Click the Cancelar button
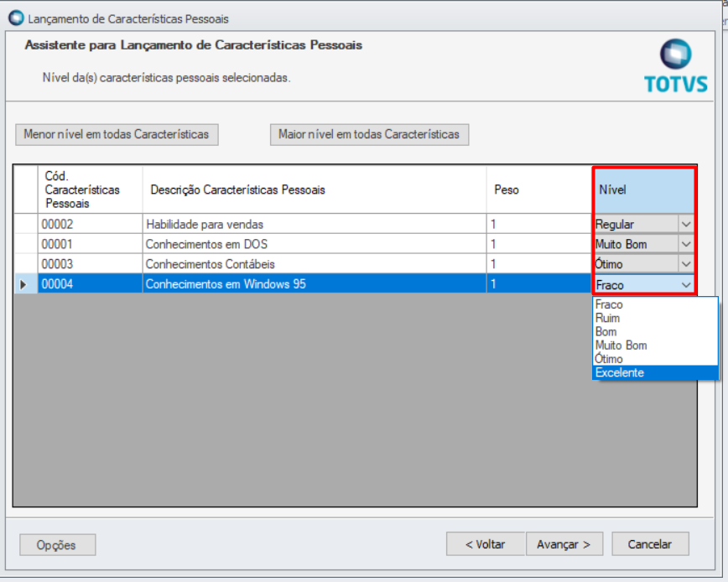 click(x=650, y=544)
